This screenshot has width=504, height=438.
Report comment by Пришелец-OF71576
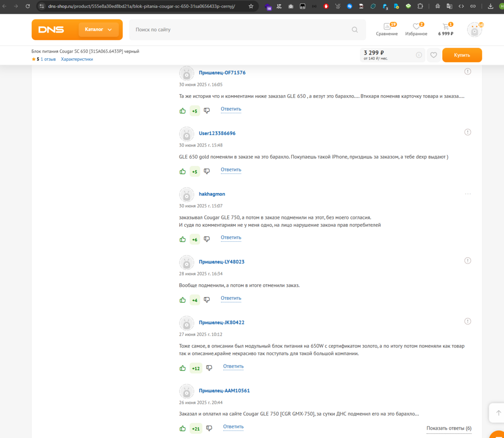(x=467, y=72)
